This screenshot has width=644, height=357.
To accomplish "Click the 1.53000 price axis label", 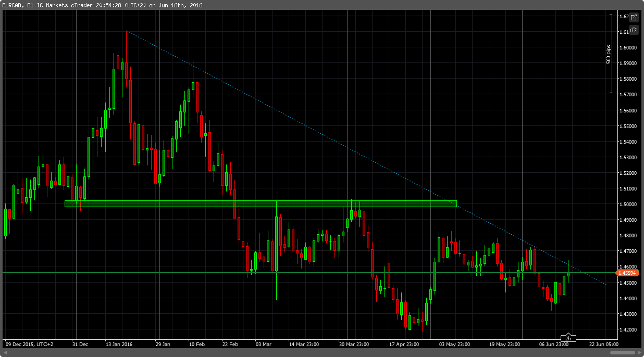I will coord(629,157).
